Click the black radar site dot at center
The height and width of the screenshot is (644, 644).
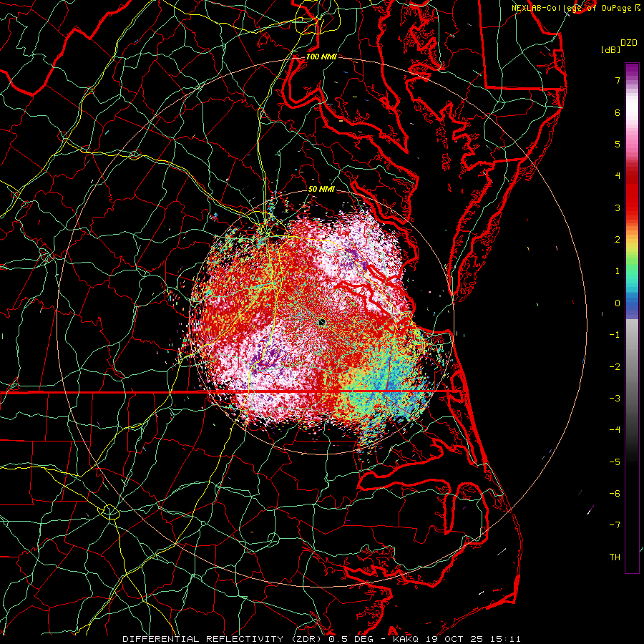click(321, 322)
